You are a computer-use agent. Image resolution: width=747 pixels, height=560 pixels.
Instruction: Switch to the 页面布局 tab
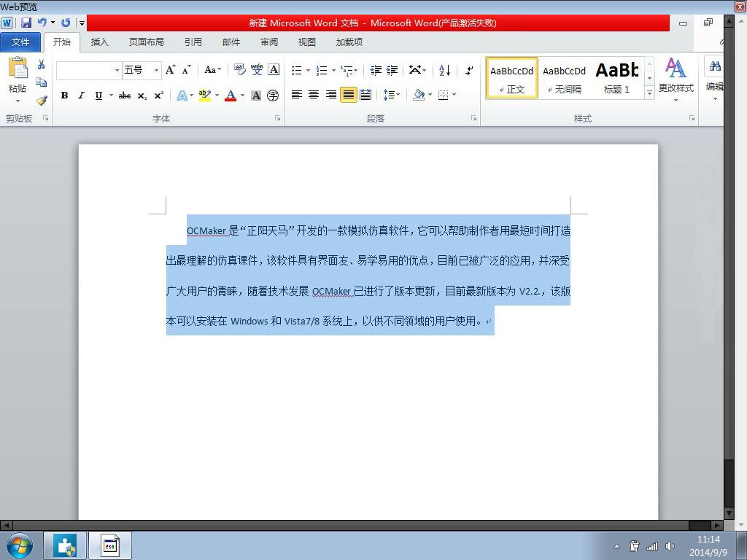(x=146, y=42)
